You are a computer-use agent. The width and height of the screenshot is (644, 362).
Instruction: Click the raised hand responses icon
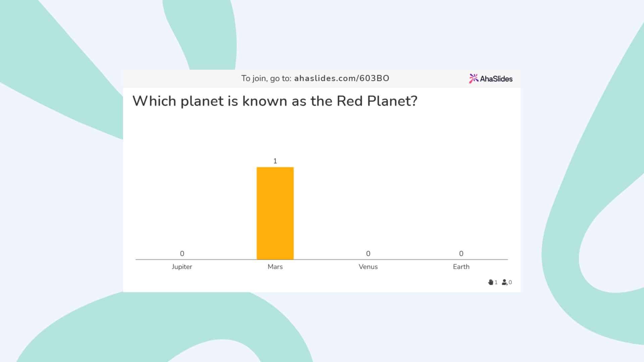[x=491, y=282]
